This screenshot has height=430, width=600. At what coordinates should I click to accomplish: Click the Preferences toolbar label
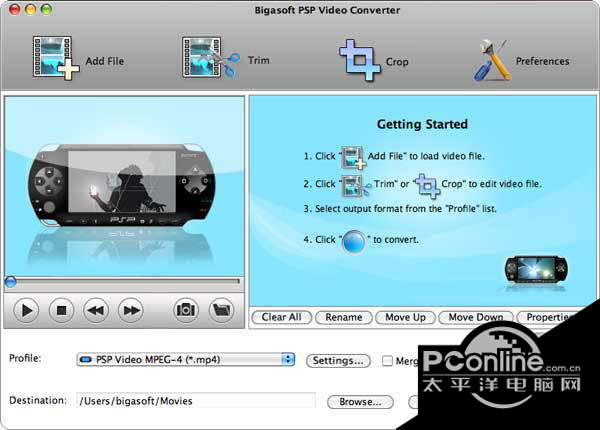[542, 61]
